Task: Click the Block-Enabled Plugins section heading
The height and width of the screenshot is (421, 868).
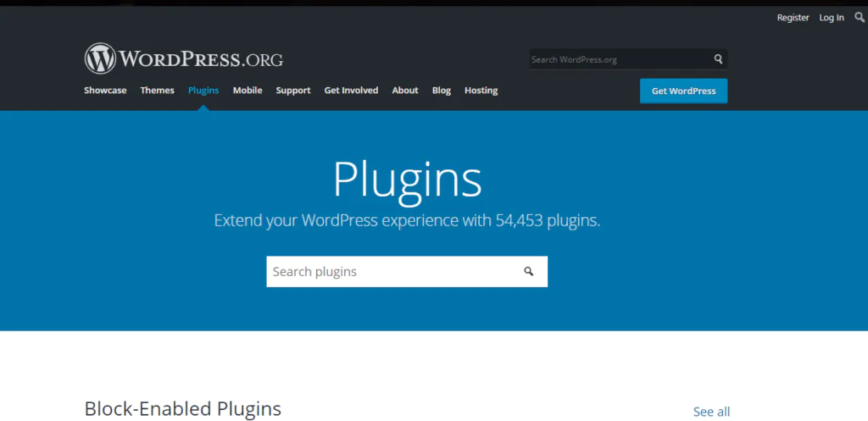Action: (183, 409)
